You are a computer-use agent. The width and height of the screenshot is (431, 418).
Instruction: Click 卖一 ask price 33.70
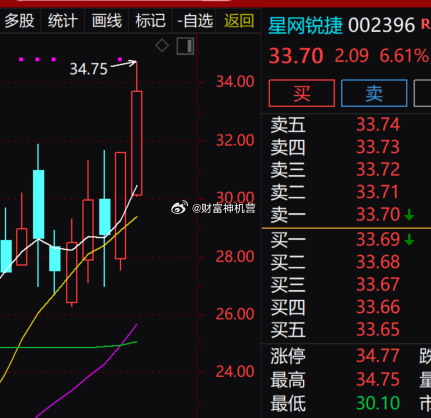(378, 214)
